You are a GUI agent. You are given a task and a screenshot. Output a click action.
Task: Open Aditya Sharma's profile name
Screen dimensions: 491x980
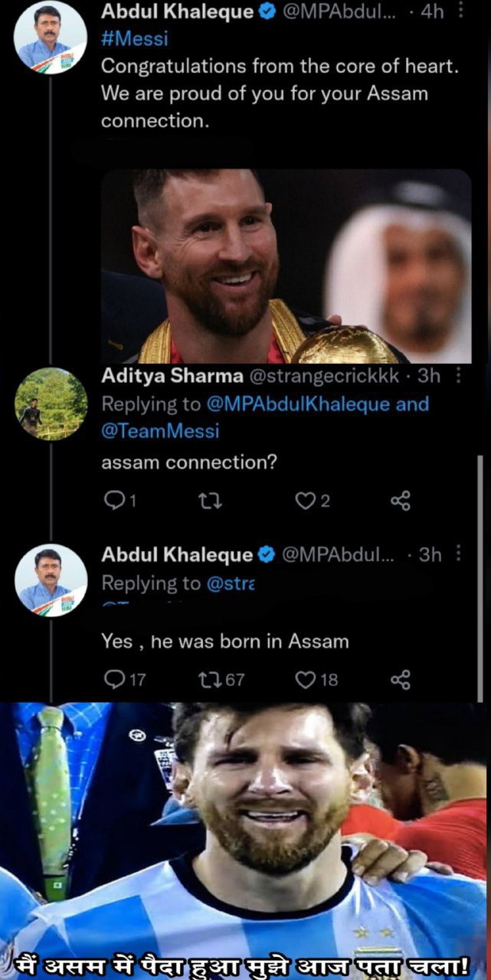(x=172, y=376)
